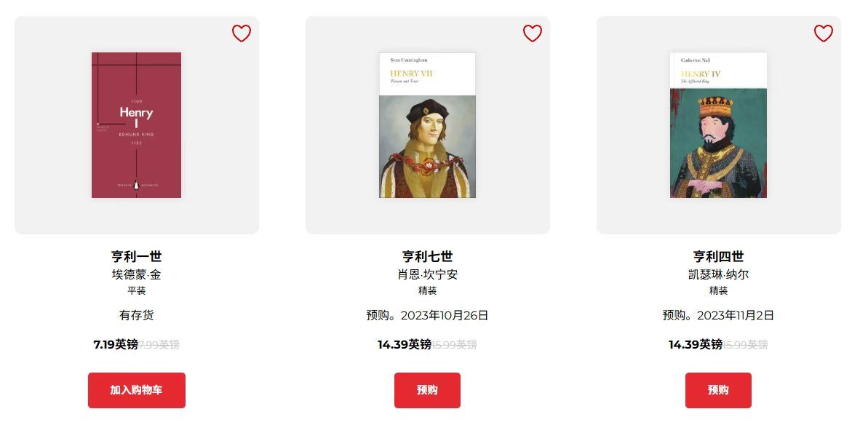Screen dimensions: 868x433
Task: Select author 凯瑟琳·纳尔
Action: tap(719, 274)
